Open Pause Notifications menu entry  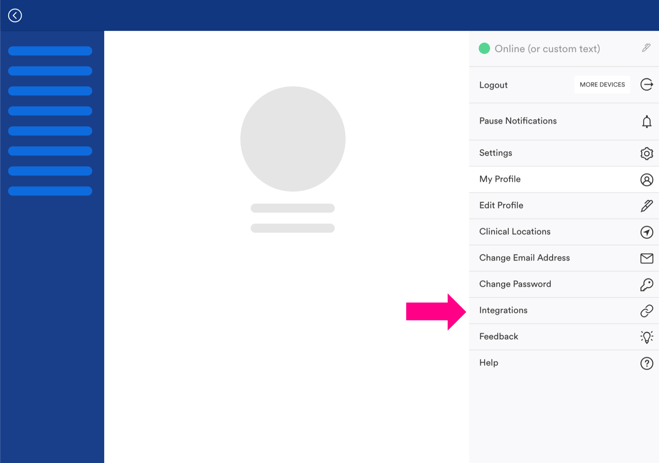click(564, 121)
